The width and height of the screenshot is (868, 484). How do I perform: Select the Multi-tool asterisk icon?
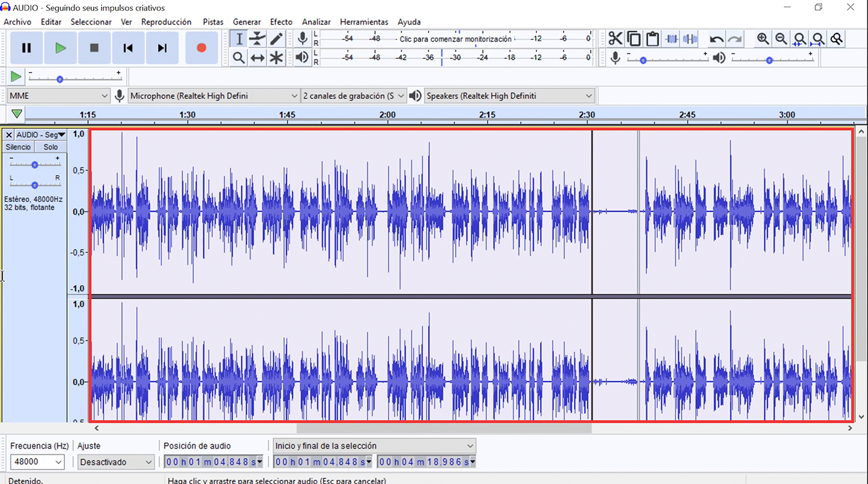click(x=276, y=58)
